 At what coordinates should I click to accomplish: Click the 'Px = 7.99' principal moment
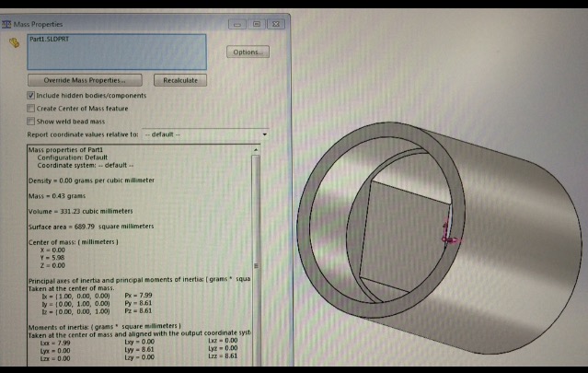click(x=138, y=296)
